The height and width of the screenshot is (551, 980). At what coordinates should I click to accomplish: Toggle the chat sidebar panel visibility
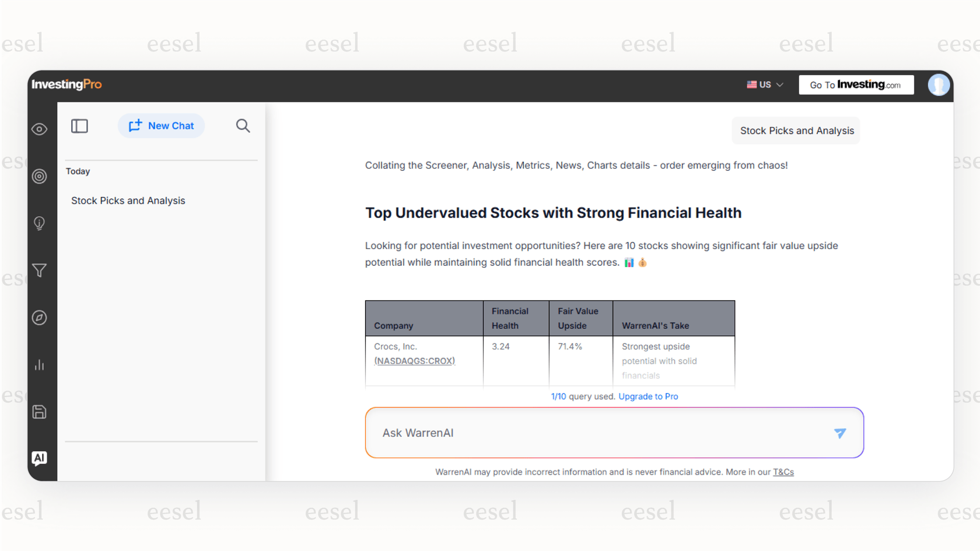click(79, 125)
